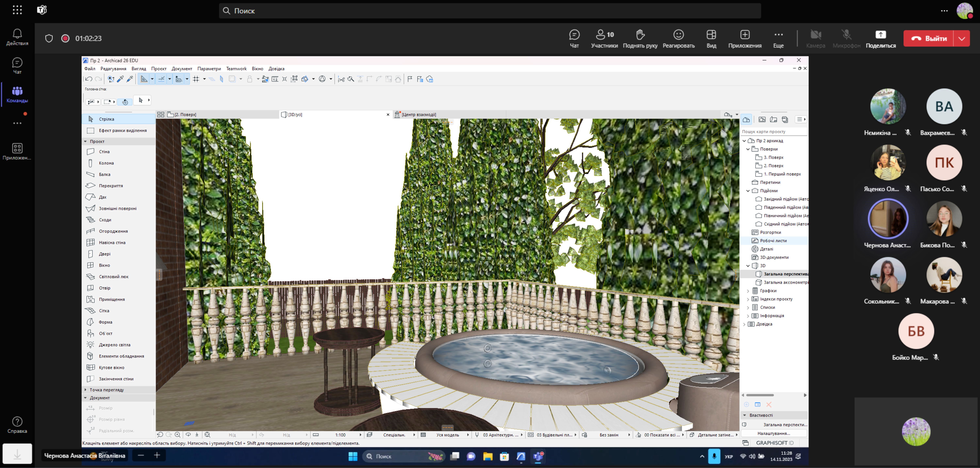Select the Балка beam tool
Viewport: 980px width, 468px height.
click(x=119, y=174)
